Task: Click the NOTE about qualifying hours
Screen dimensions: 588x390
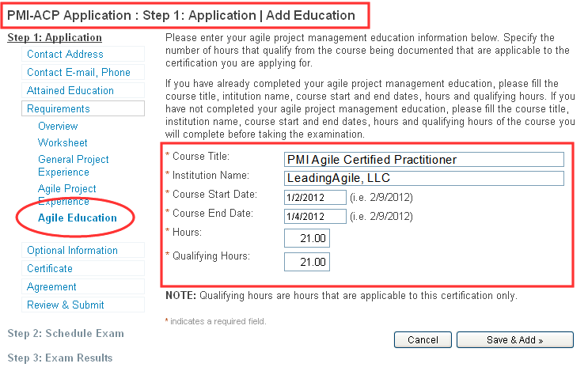Action: pos(341,296)
